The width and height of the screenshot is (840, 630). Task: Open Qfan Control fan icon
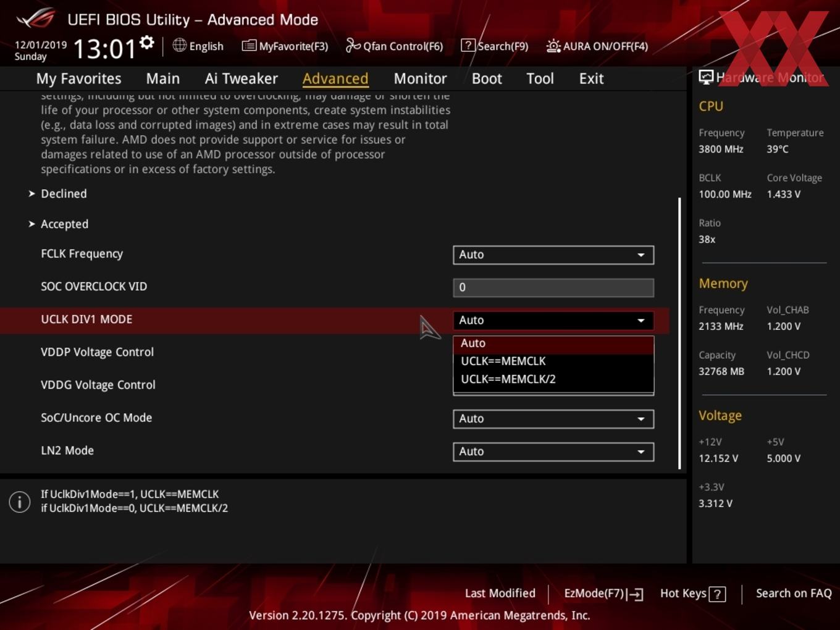pyautogui.click(x=353, y=45)
